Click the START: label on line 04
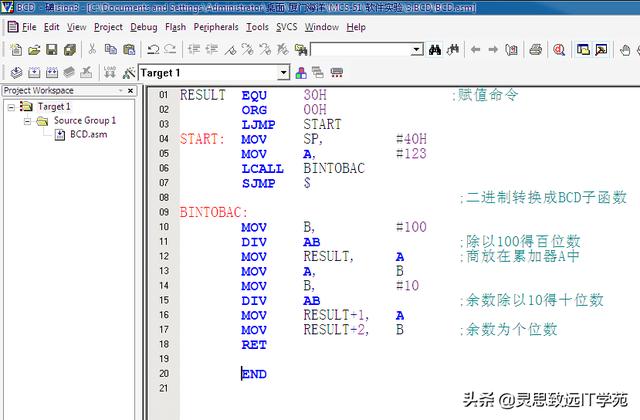 coord(202,139)
